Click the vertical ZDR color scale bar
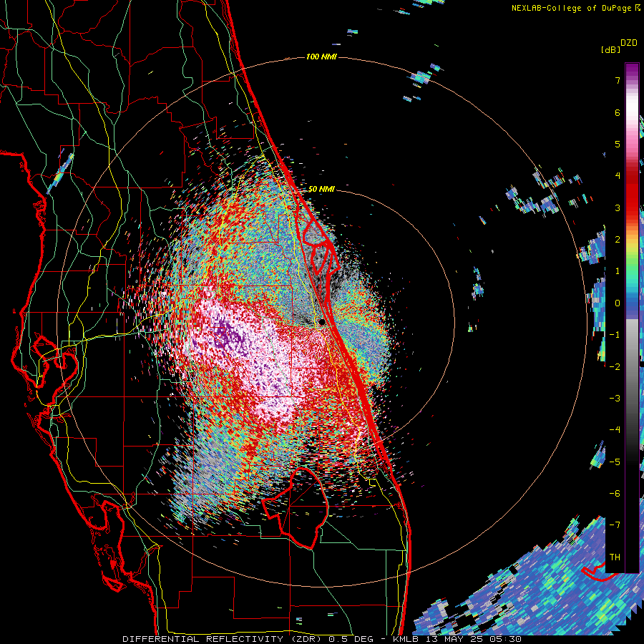644x644 pixels. pos(632,318)
